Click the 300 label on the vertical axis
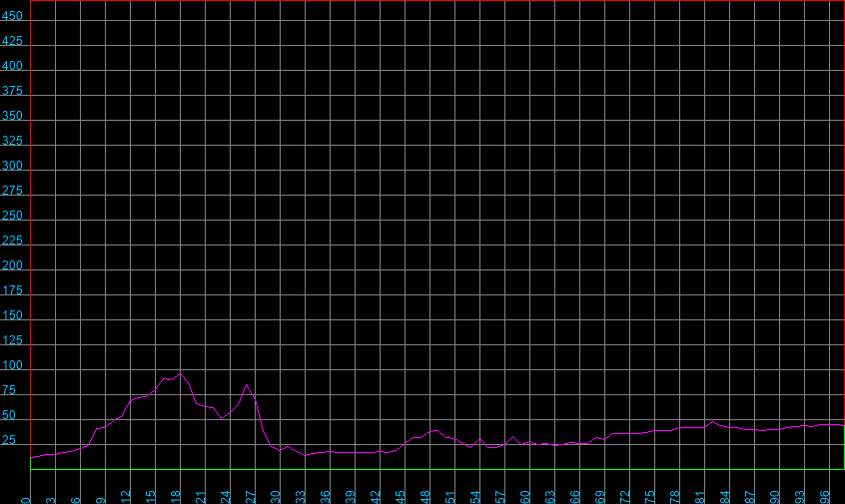This screenshot has height=504, width=845. click(x=12, y=166)
